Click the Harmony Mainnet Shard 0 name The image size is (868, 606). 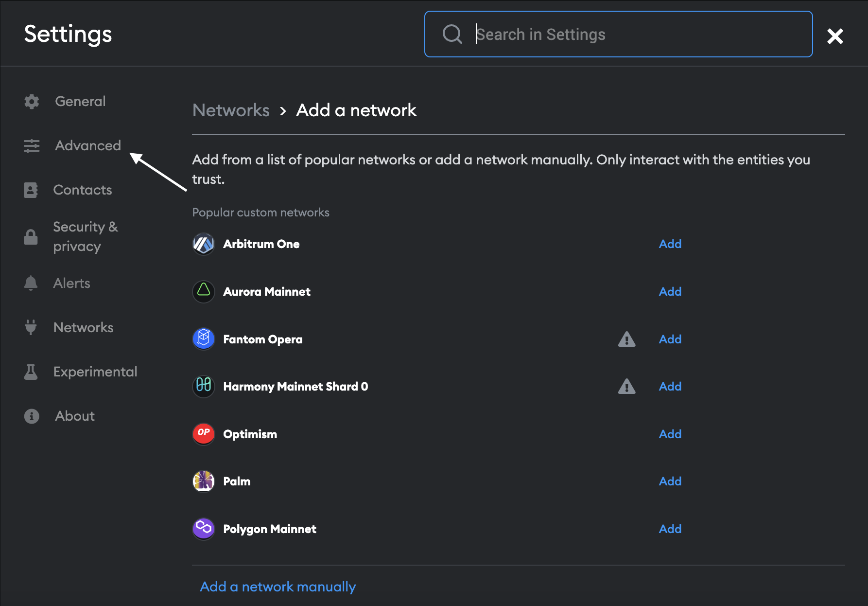[295, 386]
